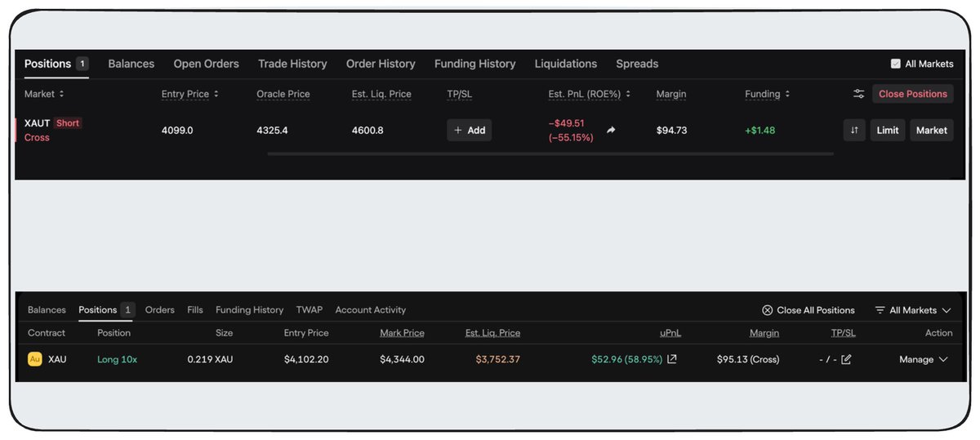Click the $4,102.20 entry price value

(x=306, y=359)
